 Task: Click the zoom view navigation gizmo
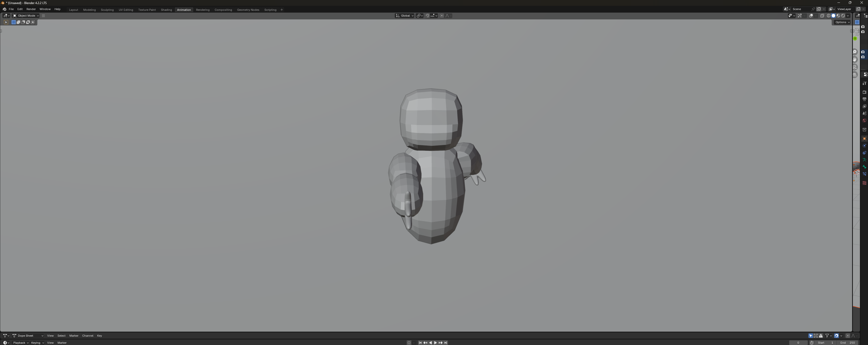(855, 52)
